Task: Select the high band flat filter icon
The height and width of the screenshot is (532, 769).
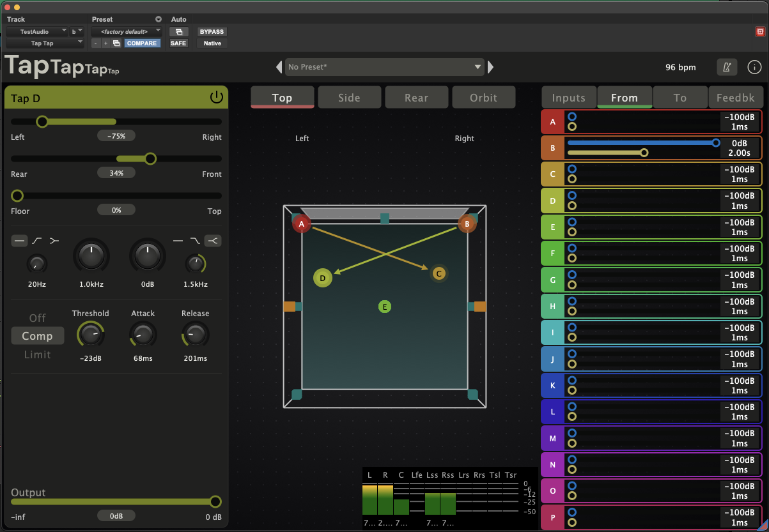Action: (x=179, y=240)
